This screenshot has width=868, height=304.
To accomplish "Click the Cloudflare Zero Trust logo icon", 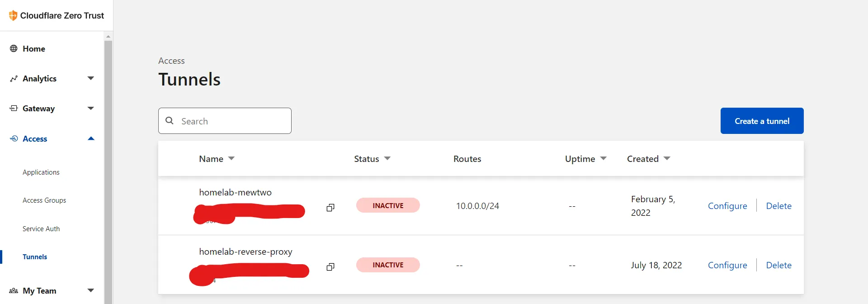I will (13, 15).
